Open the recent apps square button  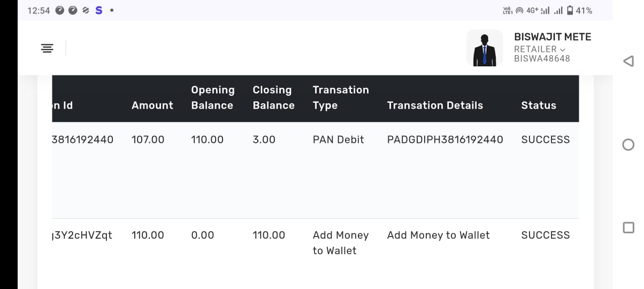tap(628, 228)
